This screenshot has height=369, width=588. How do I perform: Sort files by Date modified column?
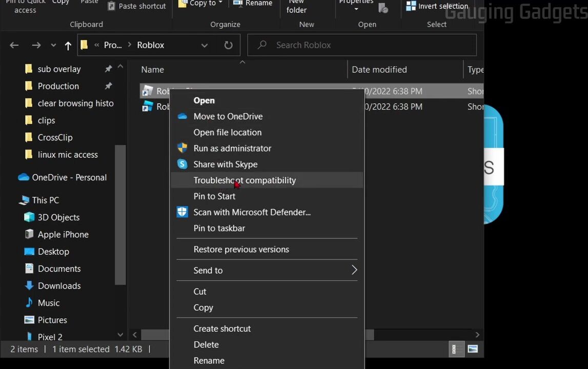(x=379, y=69)
